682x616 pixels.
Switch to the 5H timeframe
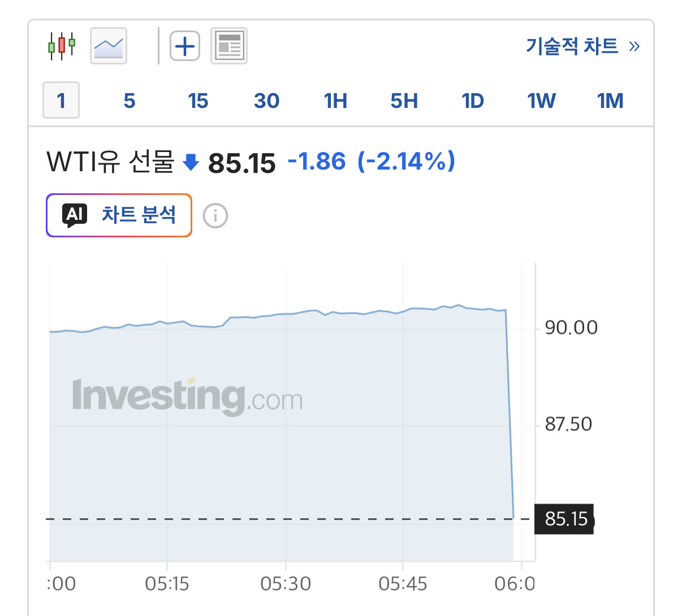pyautogui.click(x=404, y=101)
